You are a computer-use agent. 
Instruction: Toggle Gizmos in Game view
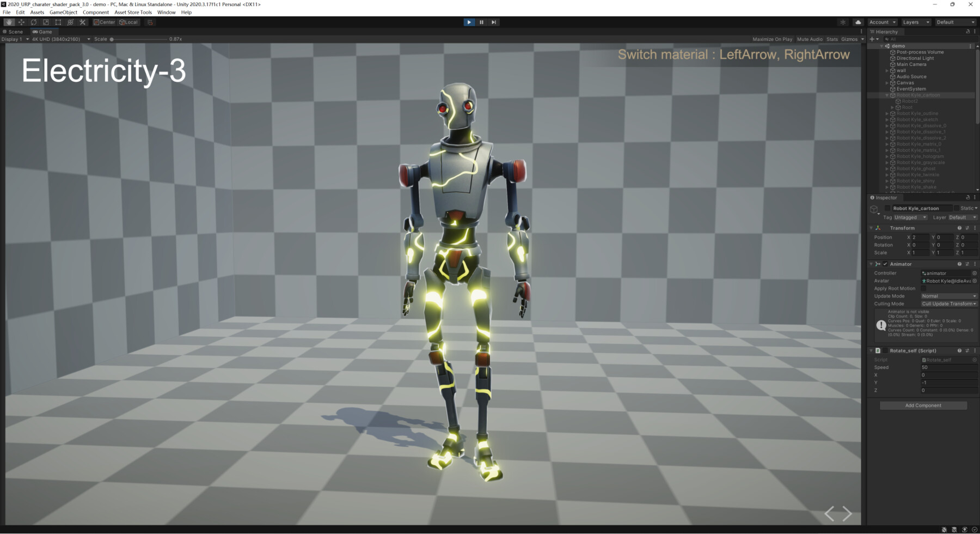849,39
